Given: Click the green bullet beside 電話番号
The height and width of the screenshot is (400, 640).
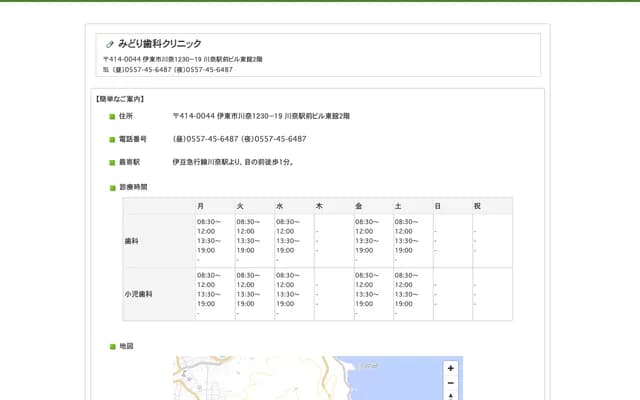Looking at the screenshot, I should point(112,140).
